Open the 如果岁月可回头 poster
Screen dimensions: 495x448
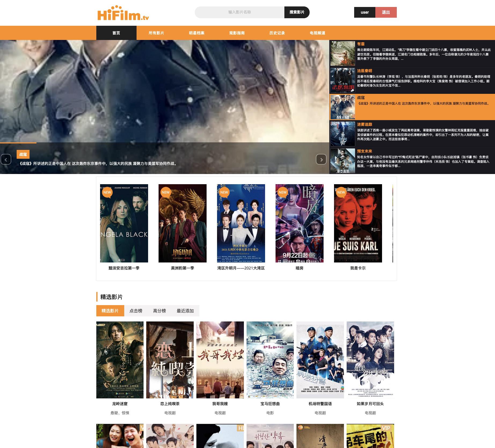[x=370, y=360]
